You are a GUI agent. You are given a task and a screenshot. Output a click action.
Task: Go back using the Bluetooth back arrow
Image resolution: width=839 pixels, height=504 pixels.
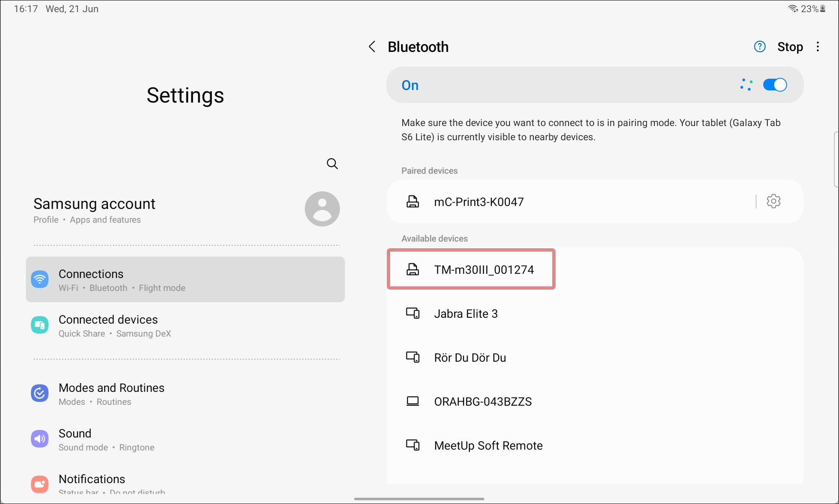click(372, 46)
